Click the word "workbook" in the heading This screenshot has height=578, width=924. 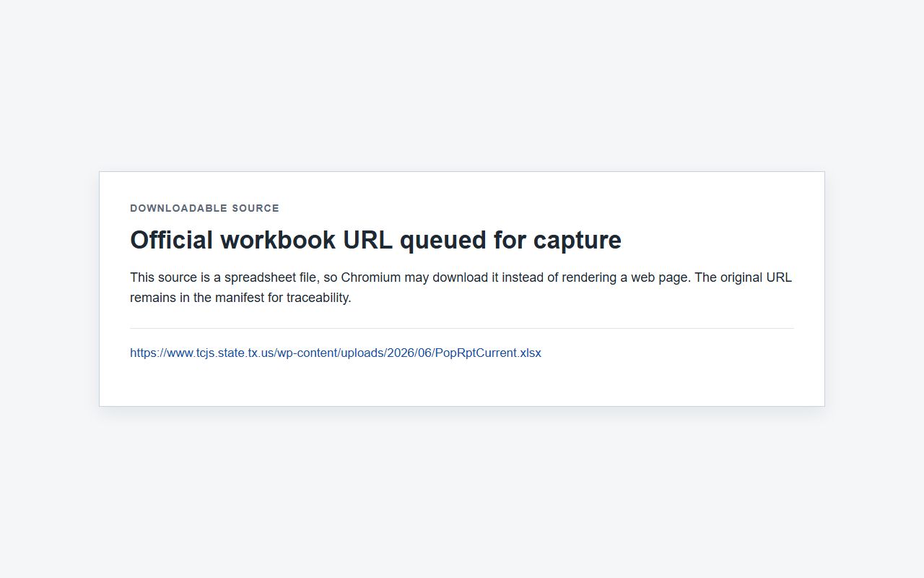(277, 240)
